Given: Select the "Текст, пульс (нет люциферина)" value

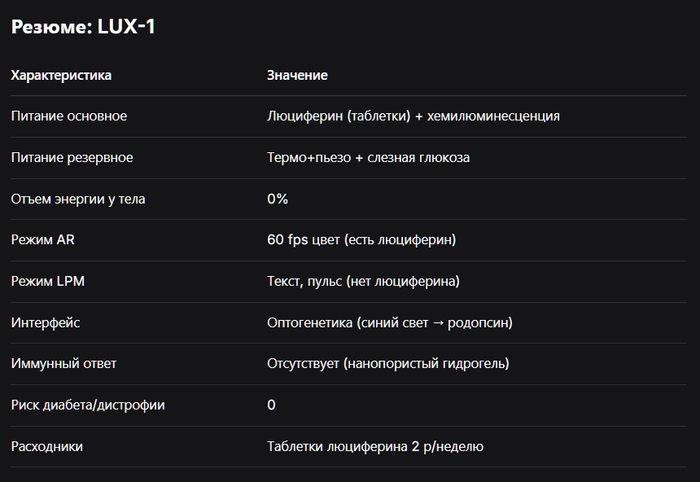Looking at the screenshot, I should (x=363, y=281).
